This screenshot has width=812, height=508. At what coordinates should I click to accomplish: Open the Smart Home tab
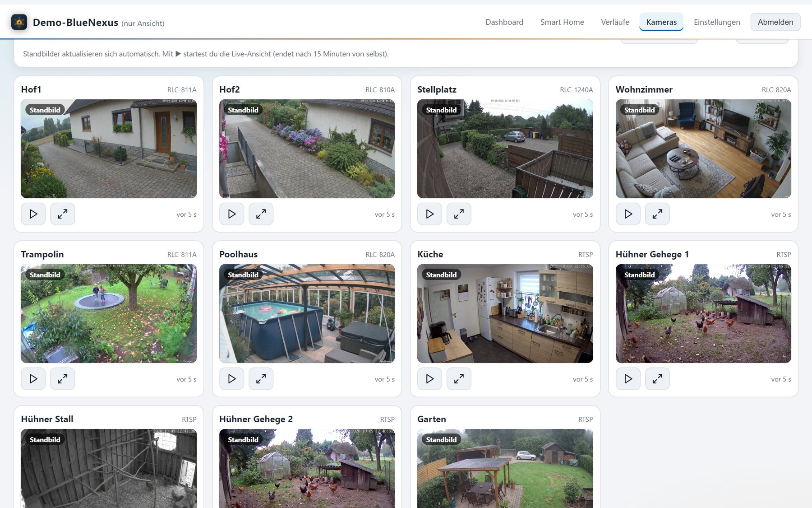(x=562, y=22)
